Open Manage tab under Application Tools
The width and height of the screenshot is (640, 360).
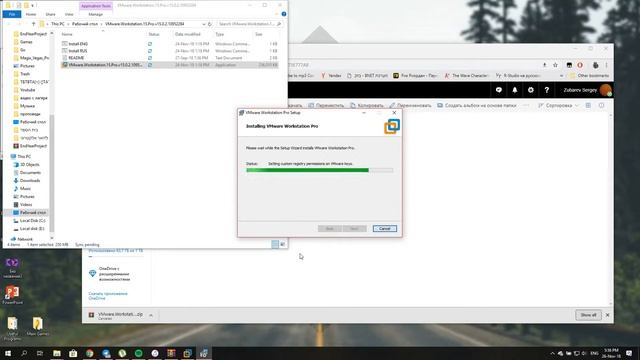[96, 14]
